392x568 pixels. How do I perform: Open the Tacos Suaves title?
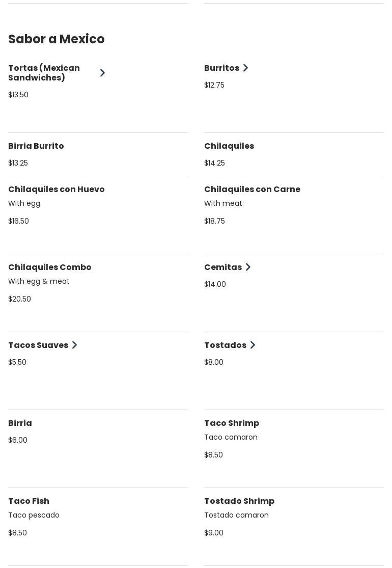(x=38, y=345)
